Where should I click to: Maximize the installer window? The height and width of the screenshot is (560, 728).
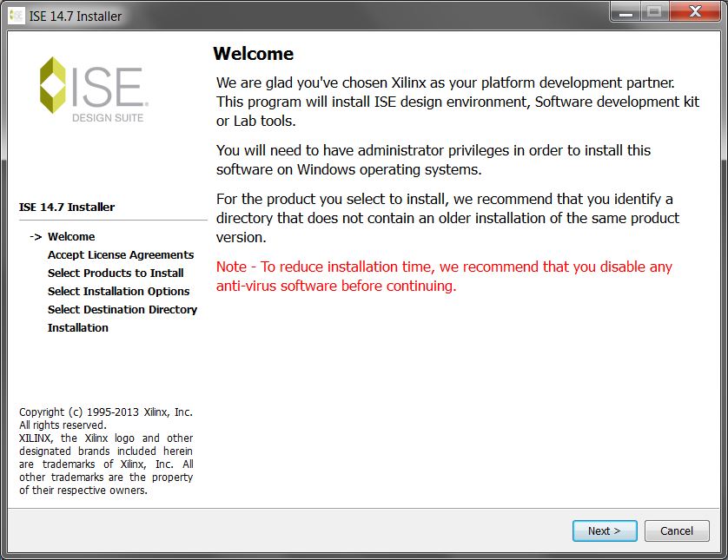[655, 12]
